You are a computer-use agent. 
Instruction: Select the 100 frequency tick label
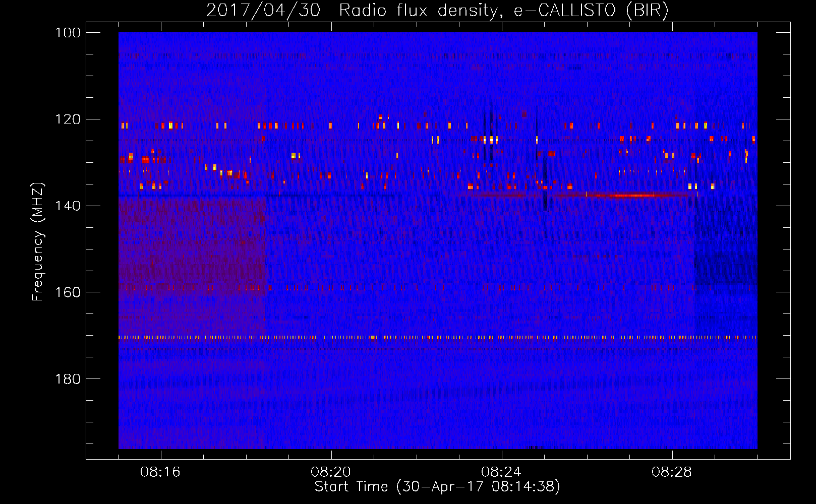[68, 33]
